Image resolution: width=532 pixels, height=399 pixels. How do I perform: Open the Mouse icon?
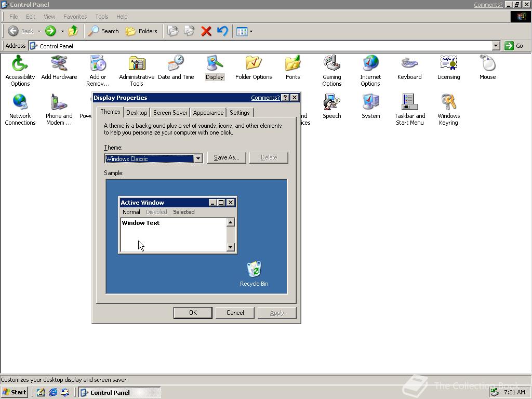click(x=487, y=68)
